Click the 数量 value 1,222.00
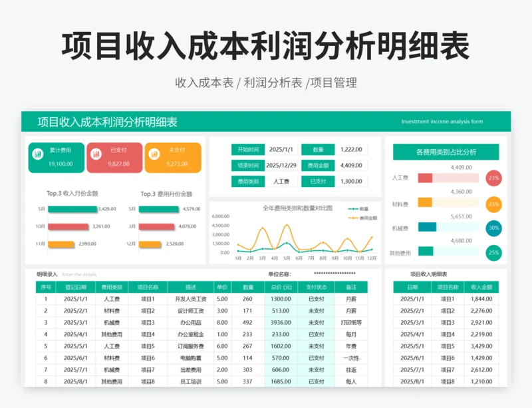 point(351,150)
